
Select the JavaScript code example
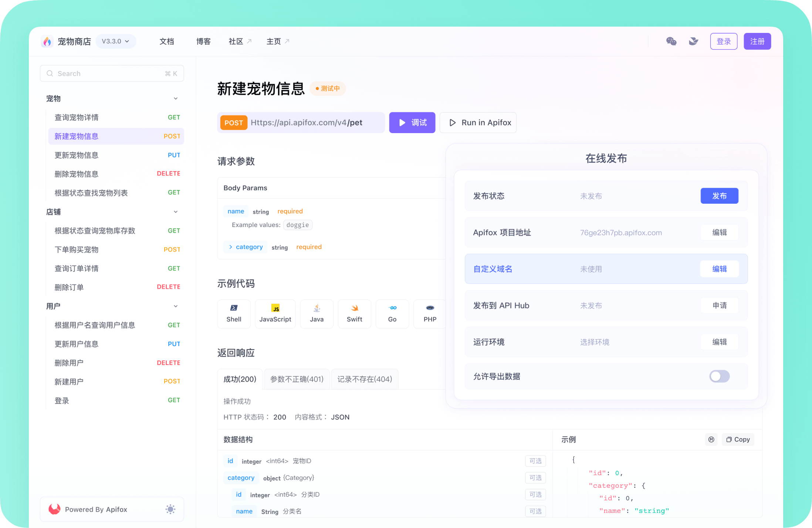click(275, 314)
